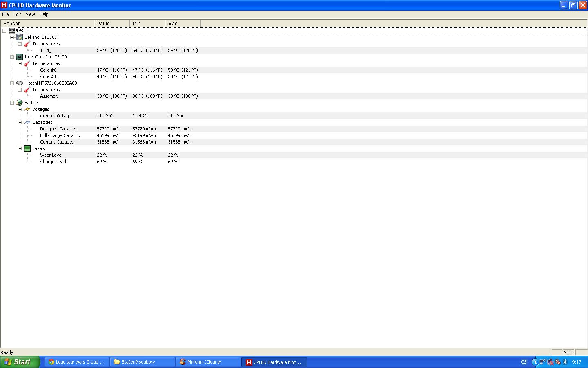Click the green Levels icon
The height and width of the screenshot is (368, 588).
[x=27, y=148]
